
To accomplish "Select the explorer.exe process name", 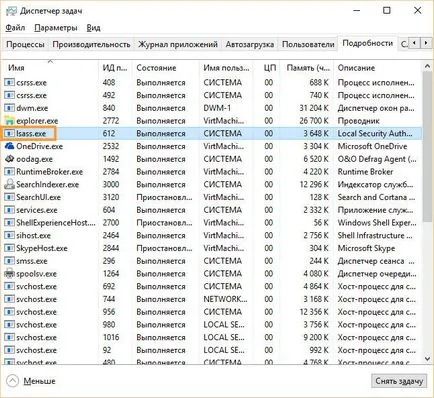I will point(37,121).
